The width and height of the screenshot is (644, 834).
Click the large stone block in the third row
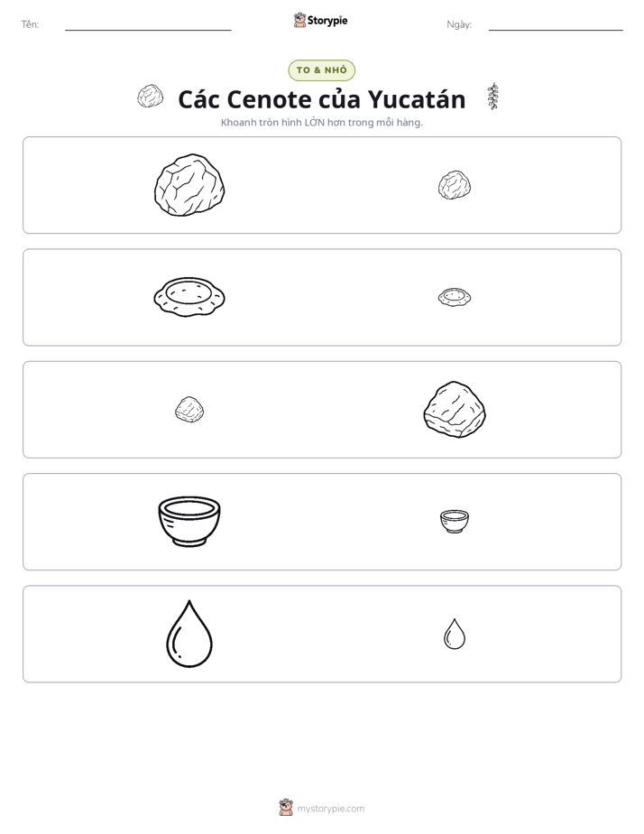tap(455, 410)
